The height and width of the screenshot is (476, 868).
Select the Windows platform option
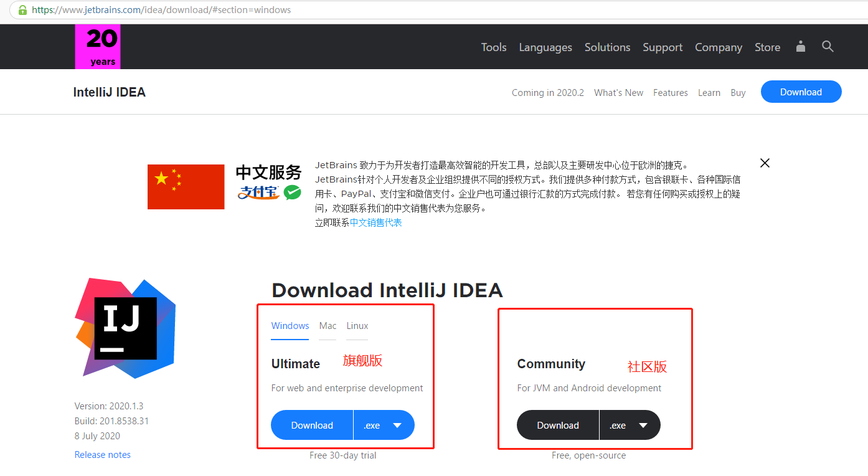pyautogui.click(x=290, y=325)
